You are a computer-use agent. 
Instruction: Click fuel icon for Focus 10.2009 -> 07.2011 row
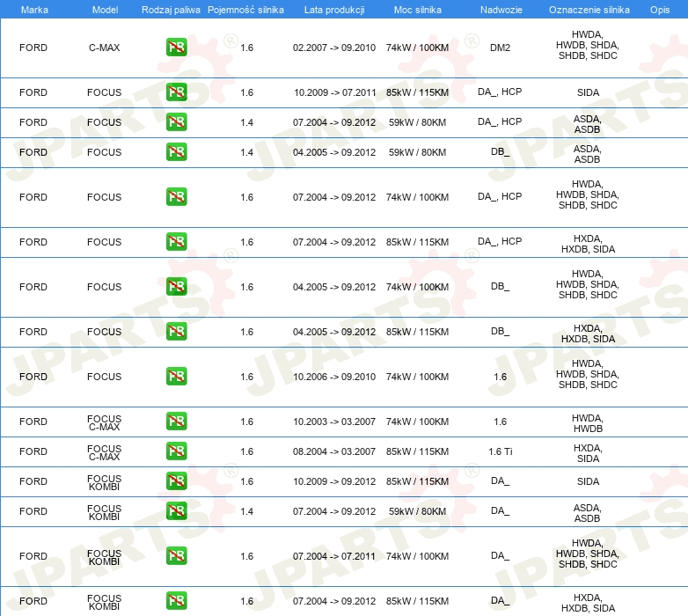pos(176,92)
